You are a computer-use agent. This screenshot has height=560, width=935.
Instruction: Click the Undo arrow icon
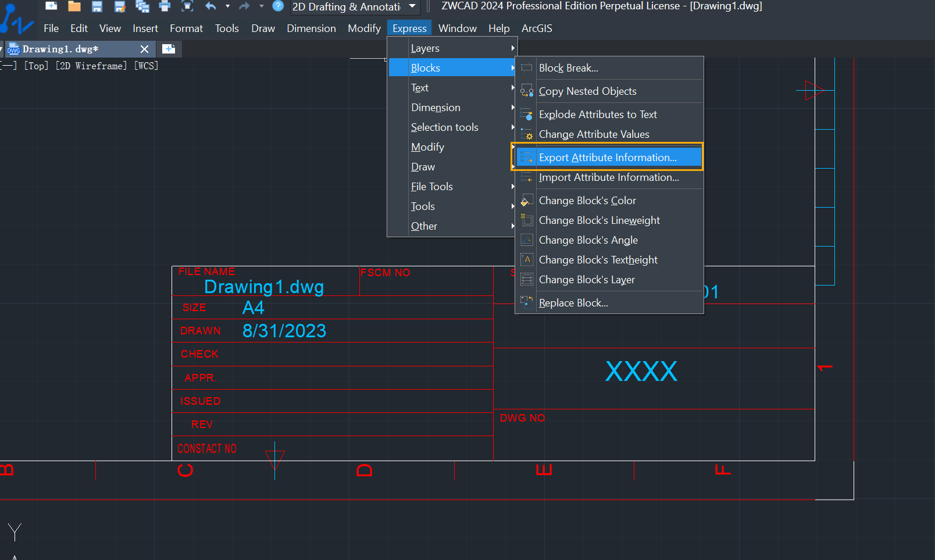pyautogui.click(x=210, y=6)
